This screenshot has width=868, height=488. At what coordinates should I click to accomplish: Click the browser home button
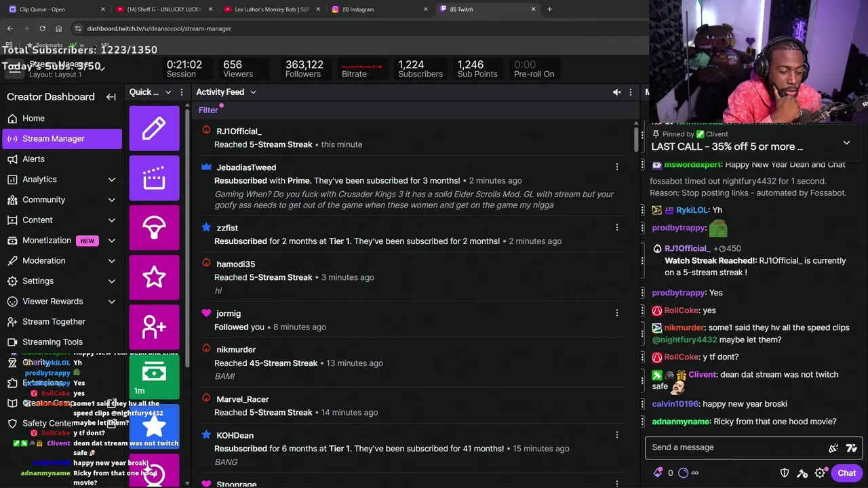[x=58, y=28]
